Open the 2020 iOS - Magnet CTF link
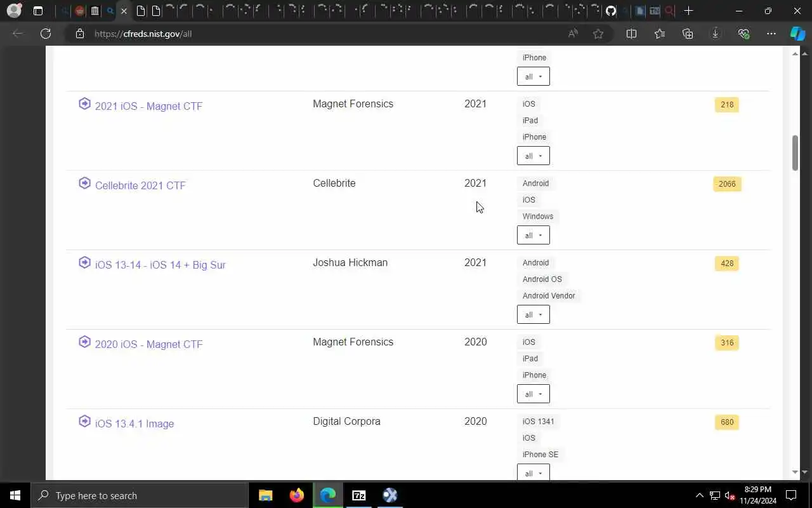Image resolution: width=812 pixels, height=508 pixels. (148, 344)
